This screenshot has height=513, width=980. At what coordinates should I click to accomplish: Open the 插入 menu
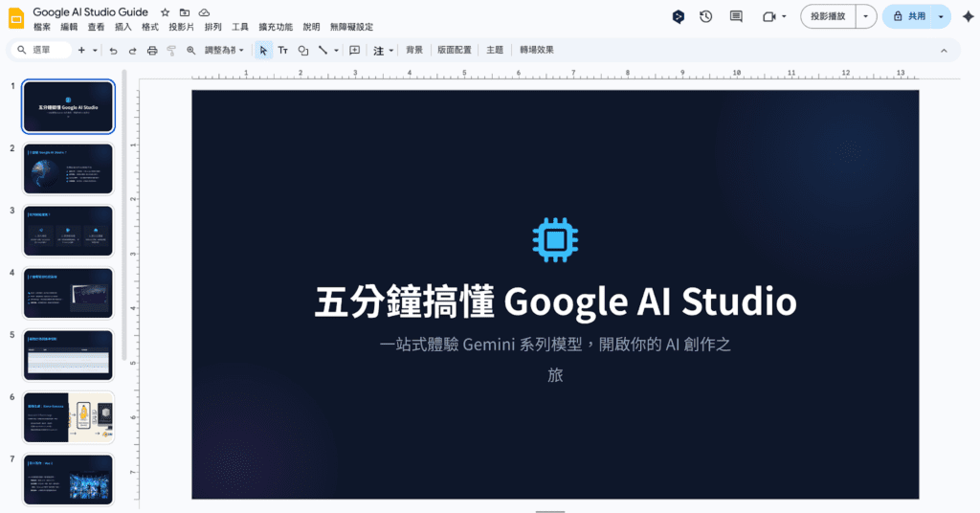(x=123, y=27)
